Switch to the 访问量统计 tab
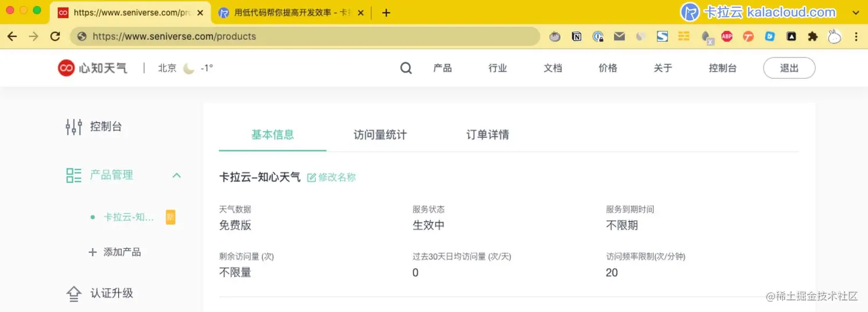Viewport: 868px width, 312px height. tap(380, 135)
